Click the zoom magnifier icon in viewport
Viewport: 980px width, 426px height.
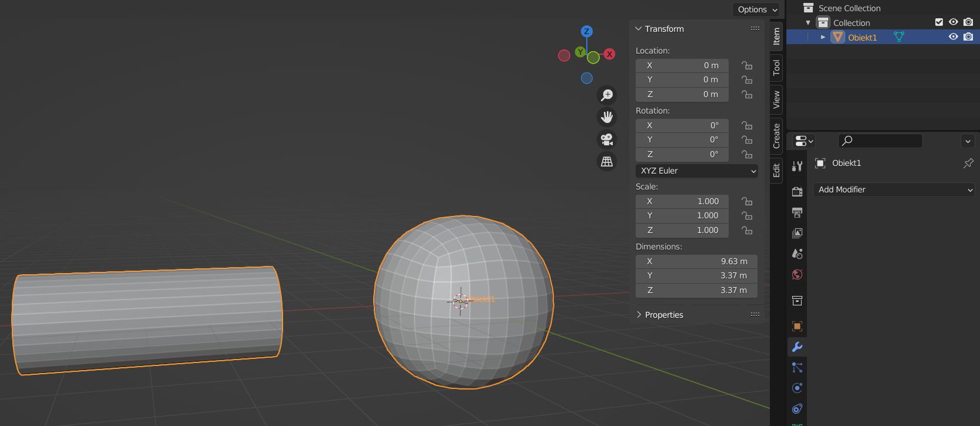(607, 95)
